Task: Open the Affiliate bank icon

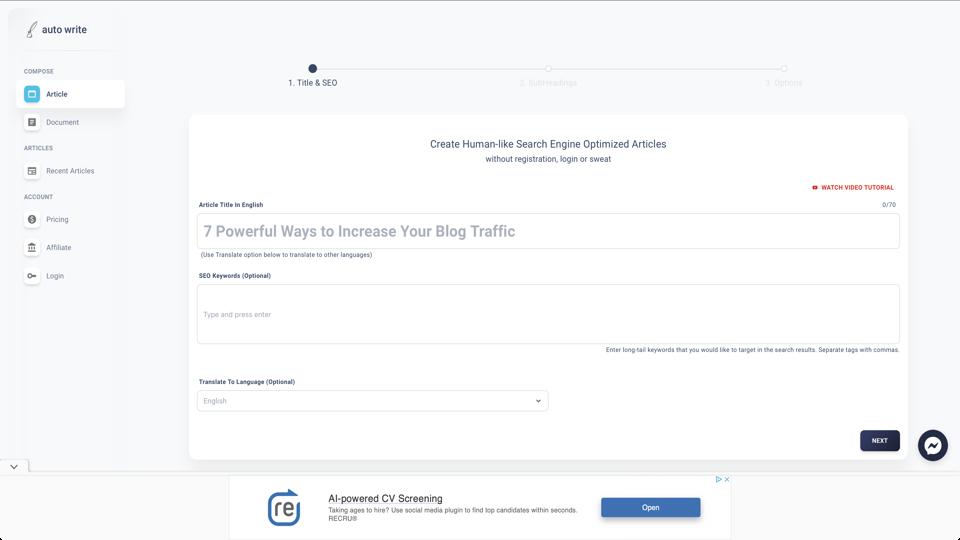Action: point(32,247)
